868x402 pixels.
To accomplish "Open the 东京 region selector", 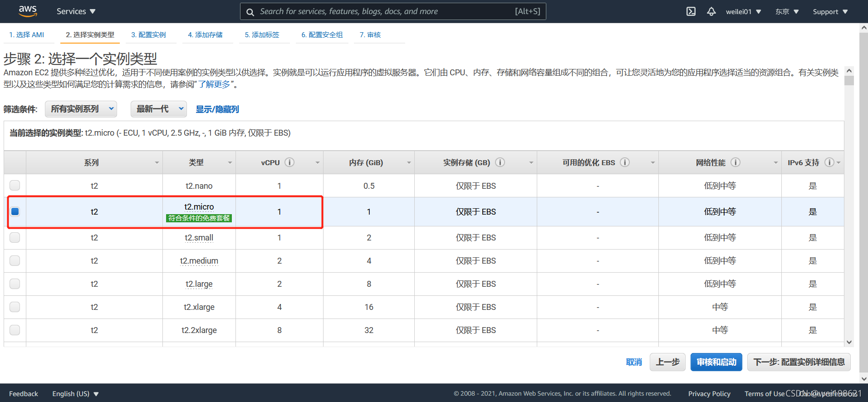I will click(787, 12).
